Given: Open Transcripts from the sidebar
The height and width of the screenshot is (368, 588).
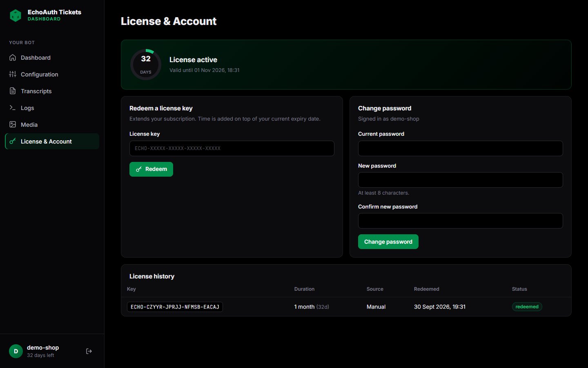Looking at the screenshot, I should coord(52,91).
